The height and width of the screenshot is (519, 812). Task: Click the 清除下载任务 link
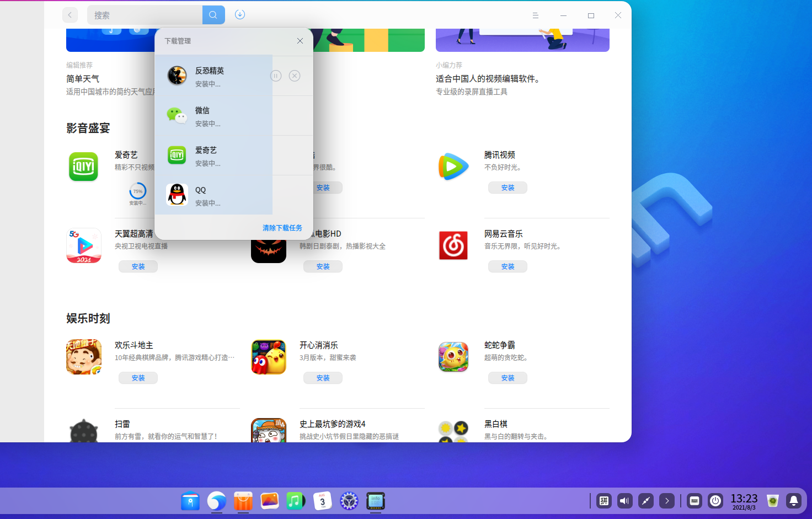click(x=282, y=228)
